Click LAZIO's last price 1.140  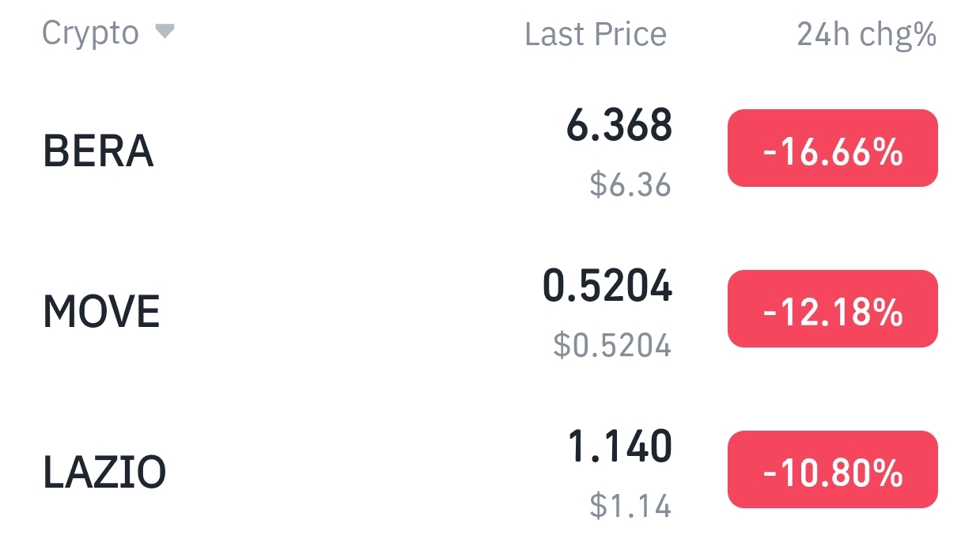(620, 446)
